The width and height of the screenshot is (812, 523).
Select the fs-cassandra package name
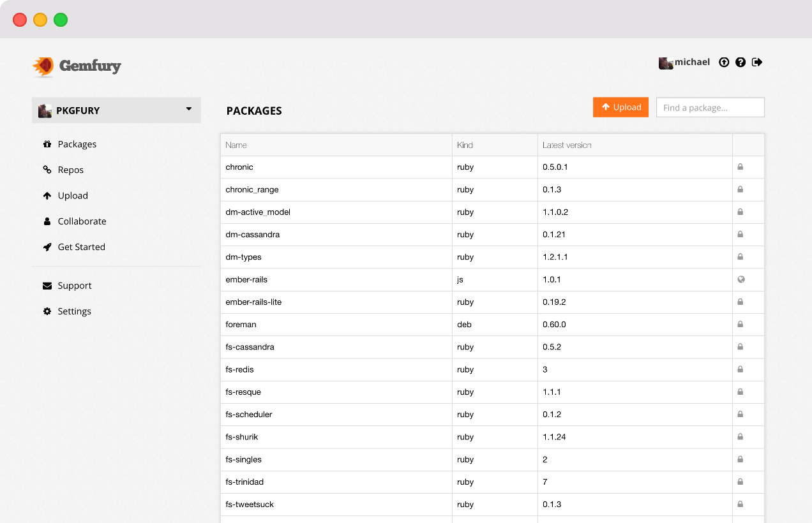(250, 347)
